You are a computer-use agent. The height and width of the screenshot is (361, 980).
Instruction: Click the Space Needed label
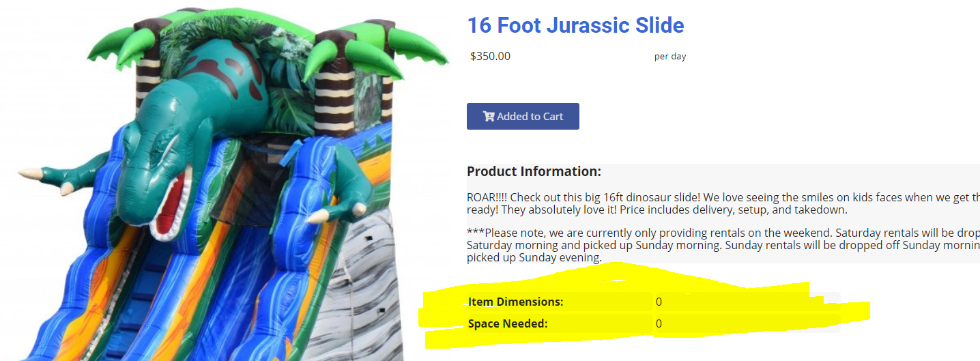coord(508,323)
